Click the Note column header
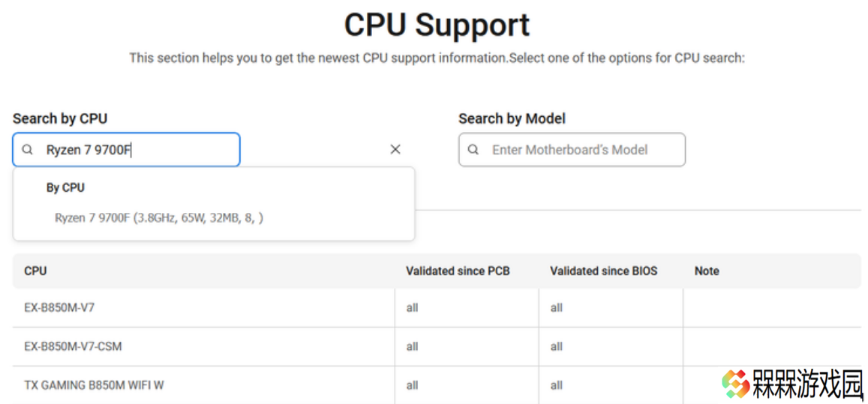868x404 pixels. coord(707,271)
